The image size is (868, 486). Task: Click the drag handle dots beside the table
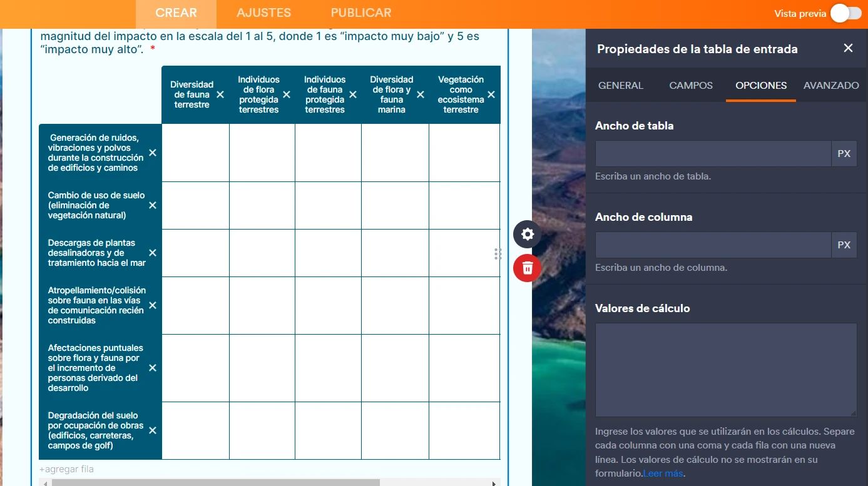[498, 254]
